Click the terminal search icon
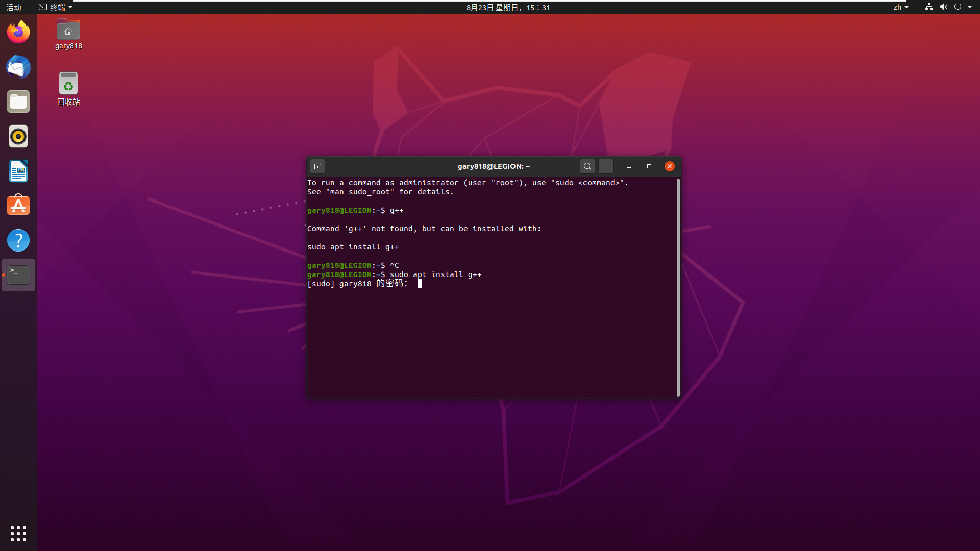The height and width of the screenshot is (551, 980). coord(587,166)
